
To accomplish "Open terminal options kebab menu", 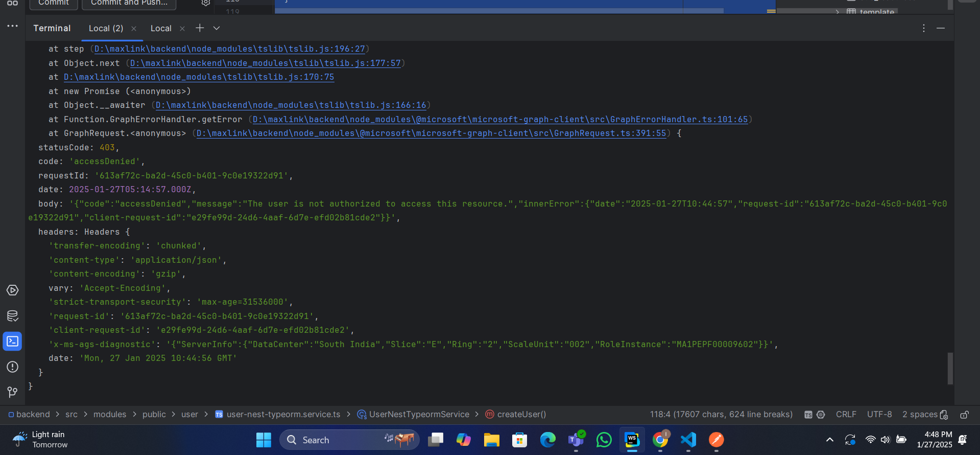I will coord(923,28).
